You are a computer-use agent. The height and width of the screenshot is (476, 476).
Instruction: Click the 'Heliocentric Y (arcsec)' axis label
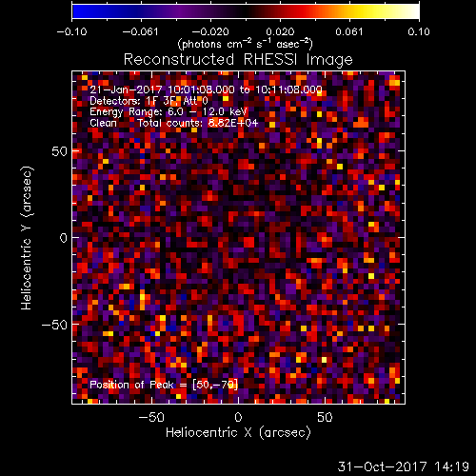pyautogui.click(x=27, y=238)
